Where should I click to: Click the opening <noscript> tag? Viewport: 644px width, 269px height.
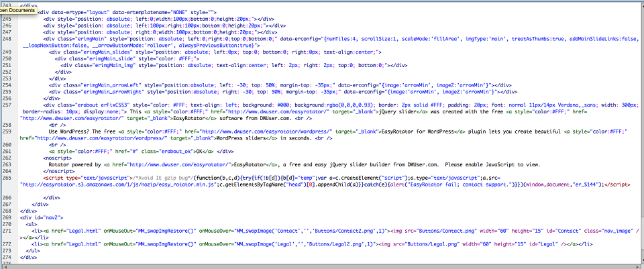pyautogui.click(x=57, y=158)
